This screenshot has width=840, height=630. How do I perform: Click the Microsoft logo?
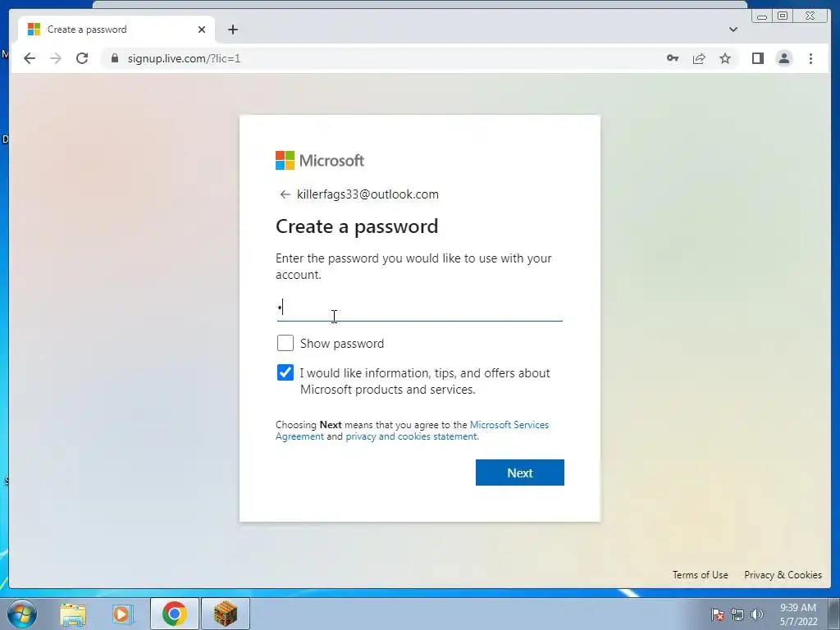click(x=320, y=160)
